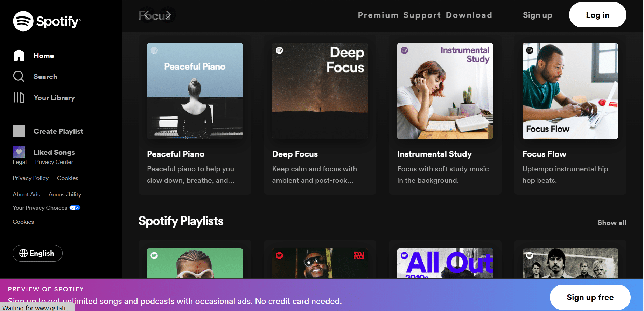
Task: Click the Home house icon
Action: (19, 55)
